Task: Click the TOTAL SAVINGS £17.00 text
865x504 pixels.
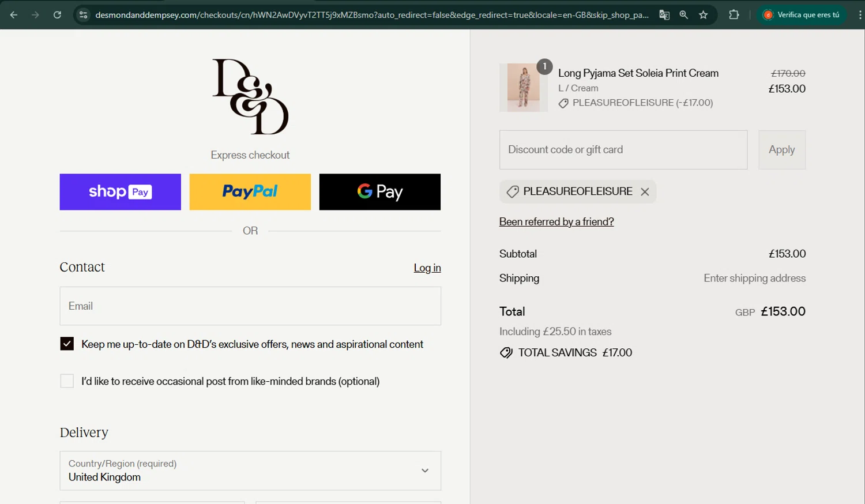Action: click(x=575, y=353)
